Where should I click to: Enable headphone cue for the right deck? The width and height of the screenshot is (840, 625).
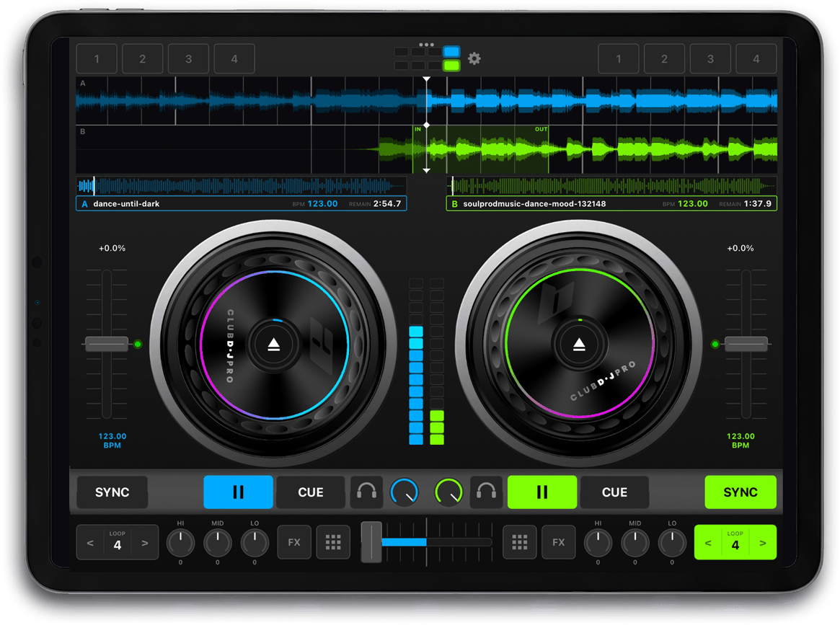pyautogui.click(x=487, y=492)
